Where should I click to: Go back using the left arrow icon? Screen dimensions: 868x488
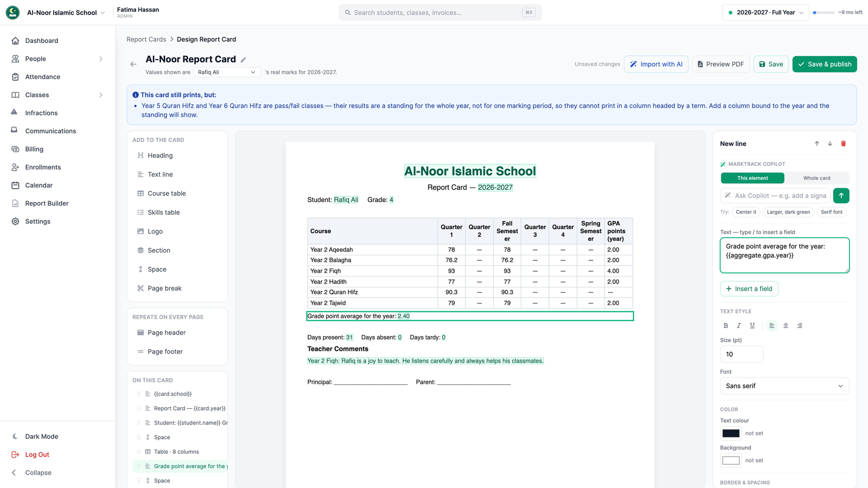133,64
